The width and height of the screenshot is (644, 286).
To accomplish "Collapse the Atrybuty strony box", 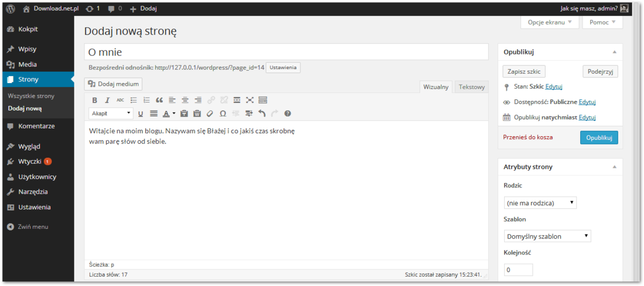I will coord(614,167).
